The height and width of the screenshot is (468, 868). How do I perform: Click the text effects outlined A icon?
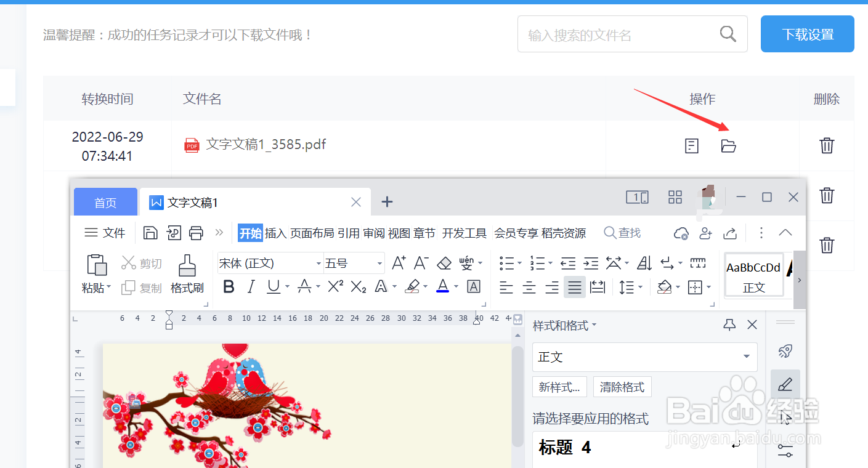[381, 286]
